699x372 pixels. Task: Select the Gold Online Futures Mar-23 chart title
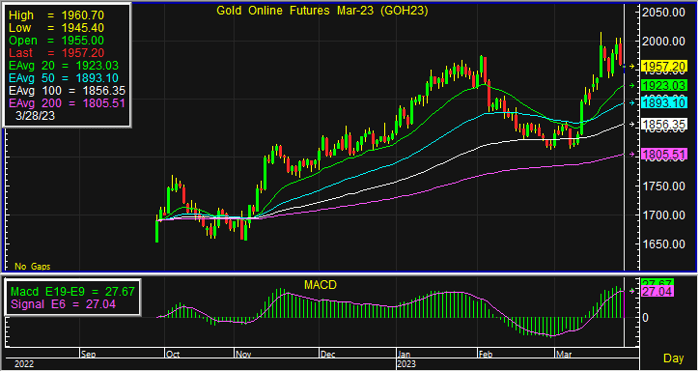click(x=322, y=11)
